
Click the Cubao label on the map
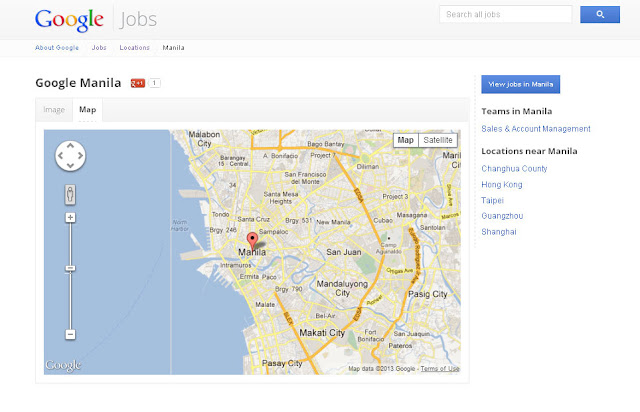click(x=383, y=220)
